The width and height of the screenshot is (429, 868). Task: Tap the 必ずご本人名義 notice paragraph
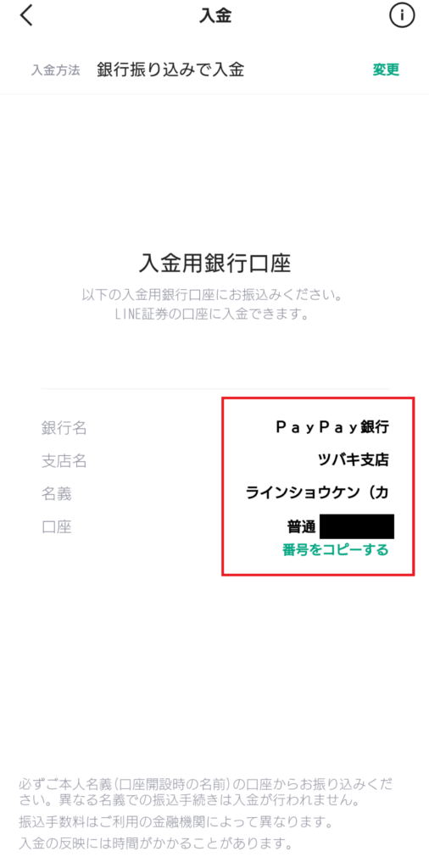207,793
